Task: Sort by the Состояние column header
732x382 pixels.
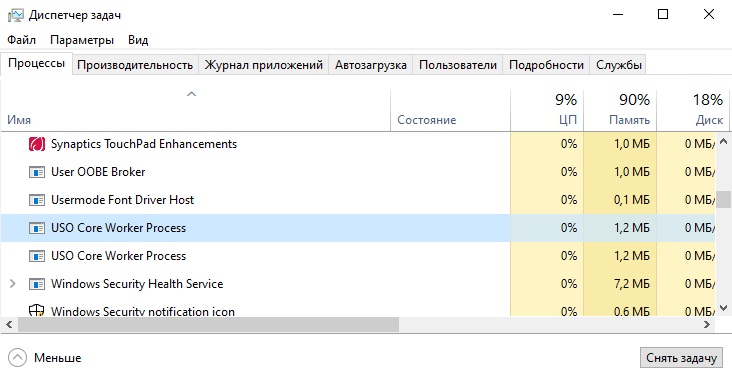Action: click(x=450, y=111)
